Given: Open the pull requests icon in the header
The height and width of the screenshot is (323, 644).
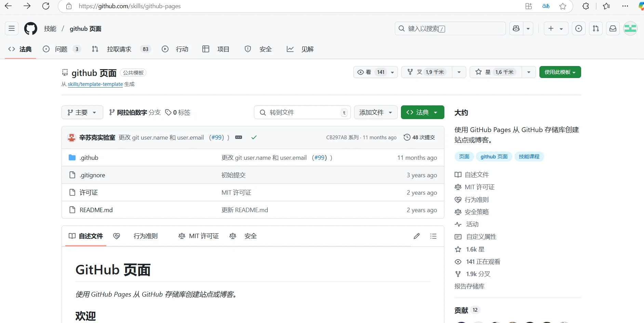Looking at the screenshot, I should [x=595, y=28].
